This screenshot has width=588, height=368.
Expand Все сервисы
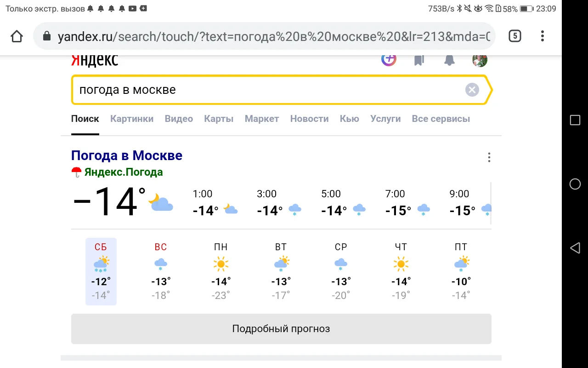click(441, 118)
